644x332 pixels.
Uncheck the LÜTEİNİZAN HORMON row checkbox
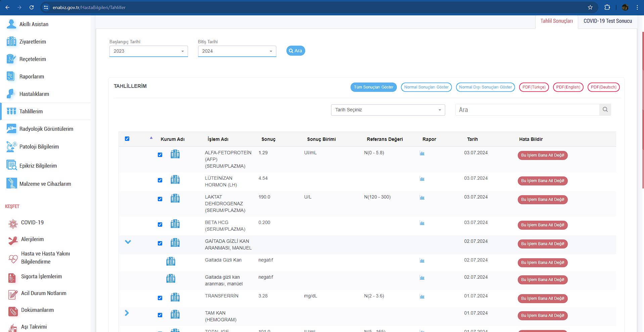click(x=160, y=180)
